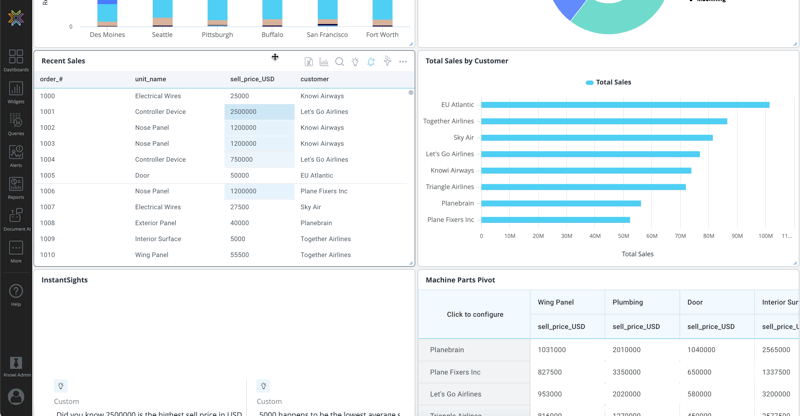800x416 pixels.
Task: Click the bell alert icon in Recent Sales
Action: coord(371,62)
